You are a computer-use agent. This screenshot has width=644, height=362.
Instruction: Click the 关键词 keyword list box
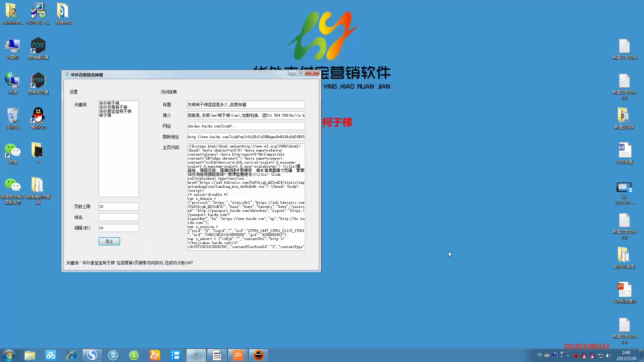[x=118, y=149]
